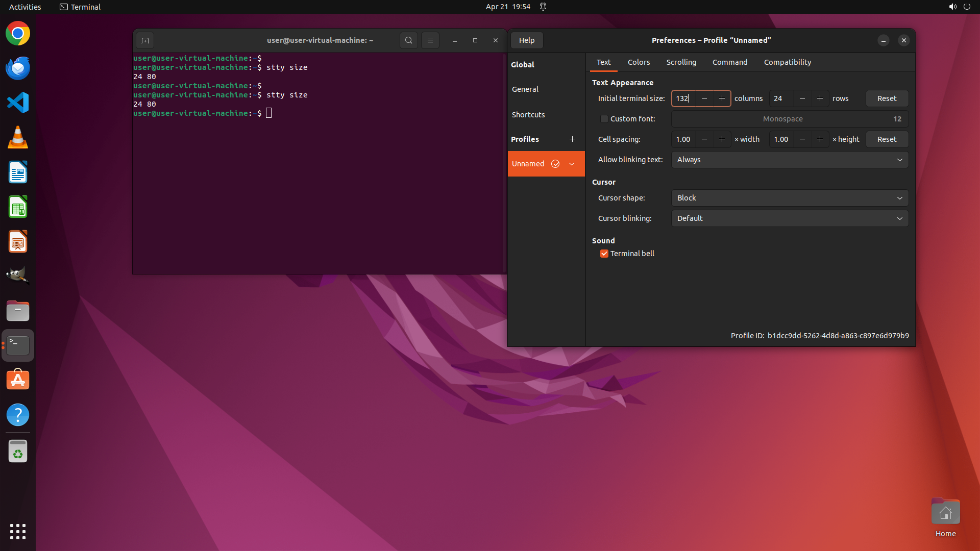Viewport: 980px width, 551px height.
Task: Open the Cursor blinking dropdown
Action: coord(790,218)
